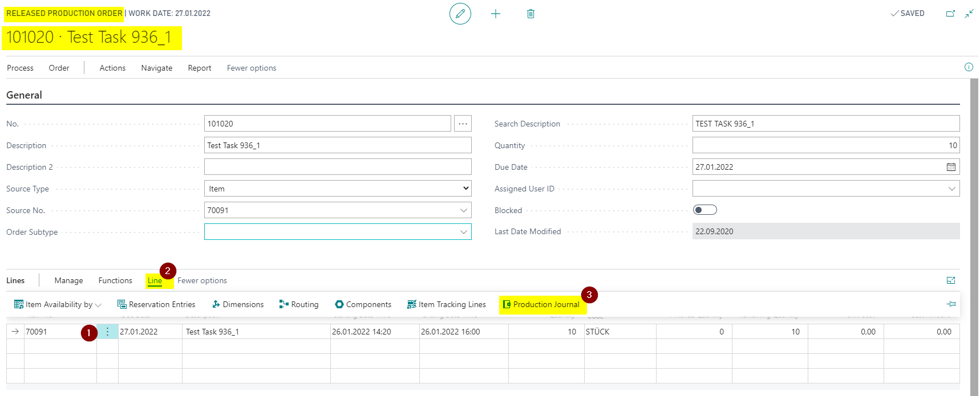Open Item Availability by dropdown
The width and height of the screenshot is (980, 396).
[58, 305]
